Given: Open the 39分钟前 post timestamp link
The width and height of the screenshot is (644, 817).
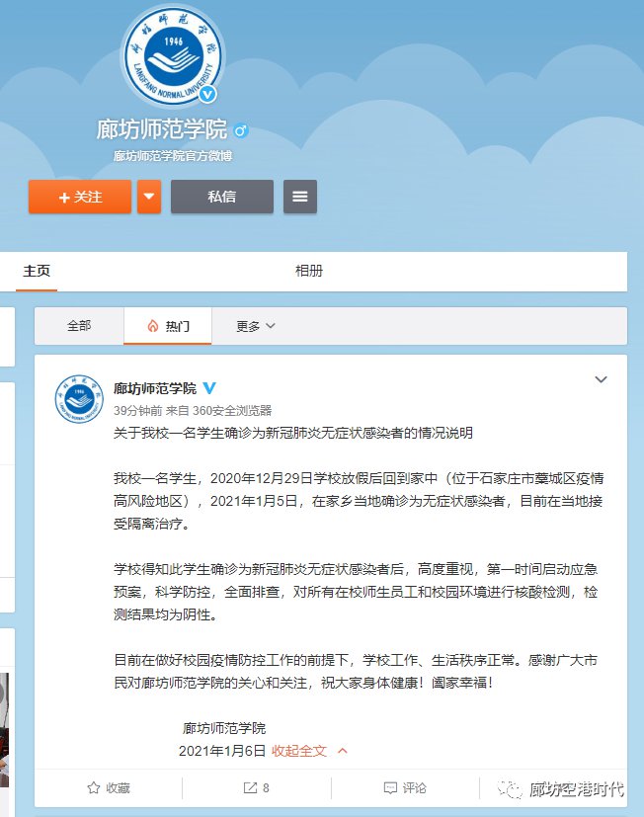Looking at the screenshot, I should coord(137,411).
